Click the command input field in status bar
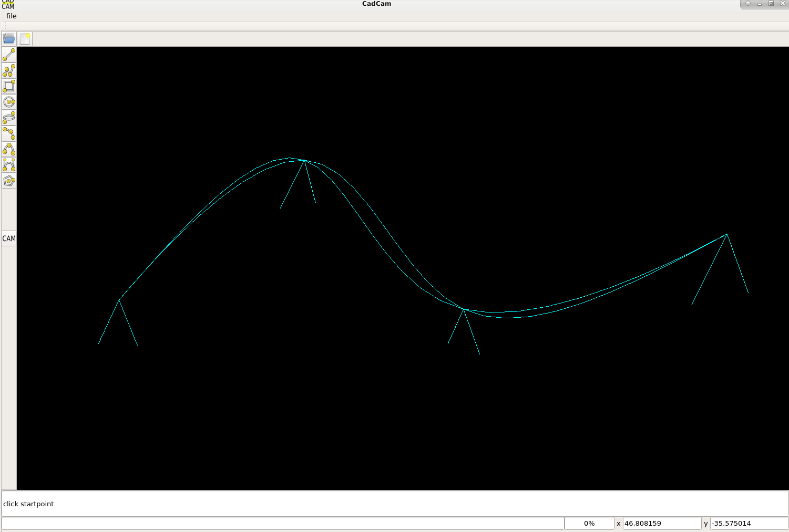 (283, 523)
